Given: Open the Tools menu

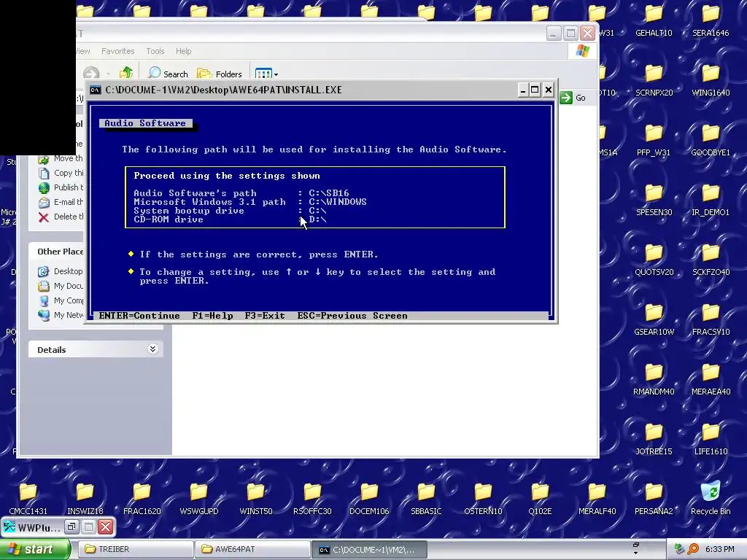Looking at the screenshot, I should pyautogui.click(x=155, y=51).
